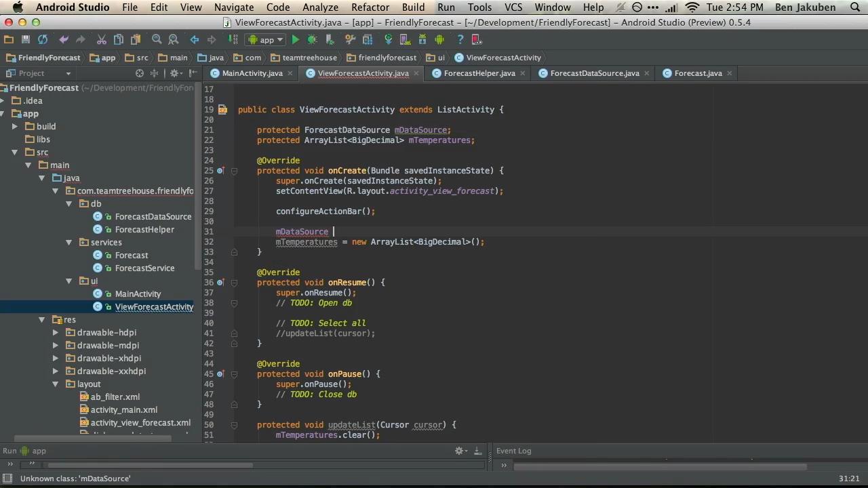The image size is (868, 488).
Task: Expand the .idea folder
Action: tap(3, 101)
